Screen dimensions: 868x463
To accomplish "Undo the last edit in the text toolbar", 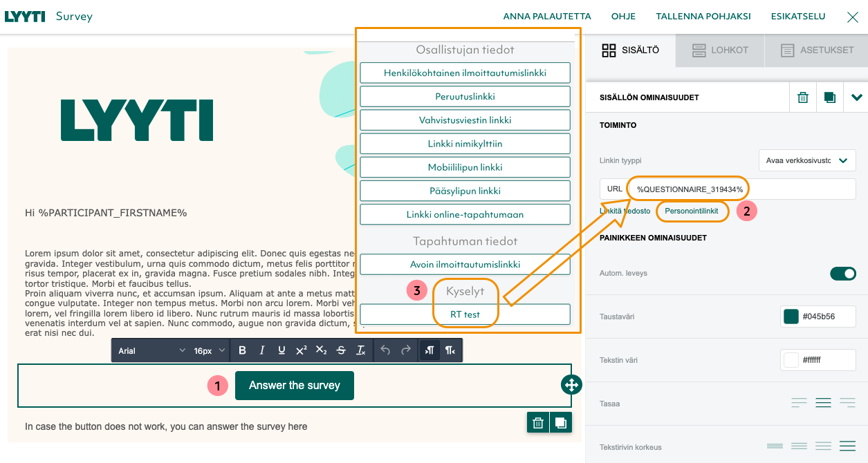I will [386, 350].
